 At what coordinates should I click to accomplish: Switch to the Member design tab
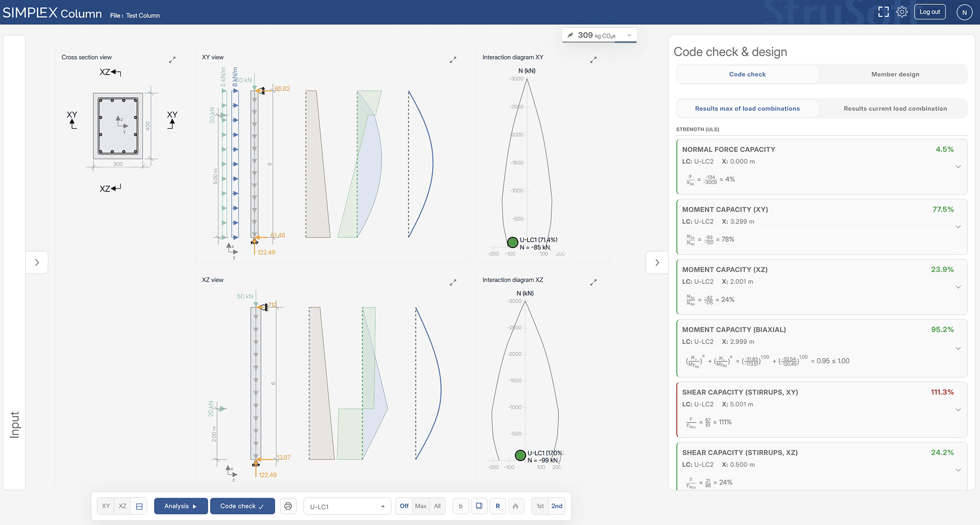(x=895, y=74)
